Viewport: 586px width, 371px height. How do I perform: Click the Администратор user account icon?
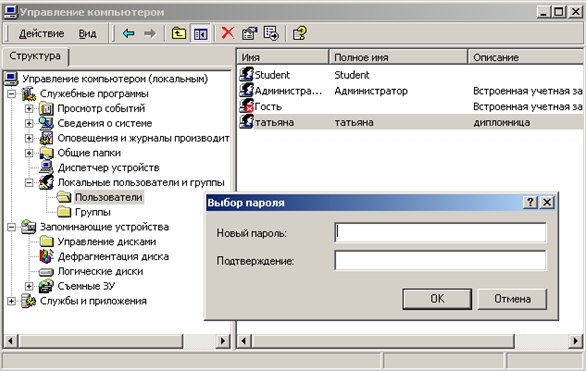coord(246,90)
